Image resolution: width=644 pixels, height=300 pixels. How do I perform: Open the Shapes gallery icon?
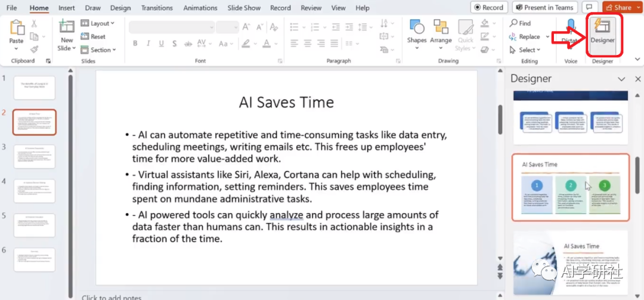[417, 27]
